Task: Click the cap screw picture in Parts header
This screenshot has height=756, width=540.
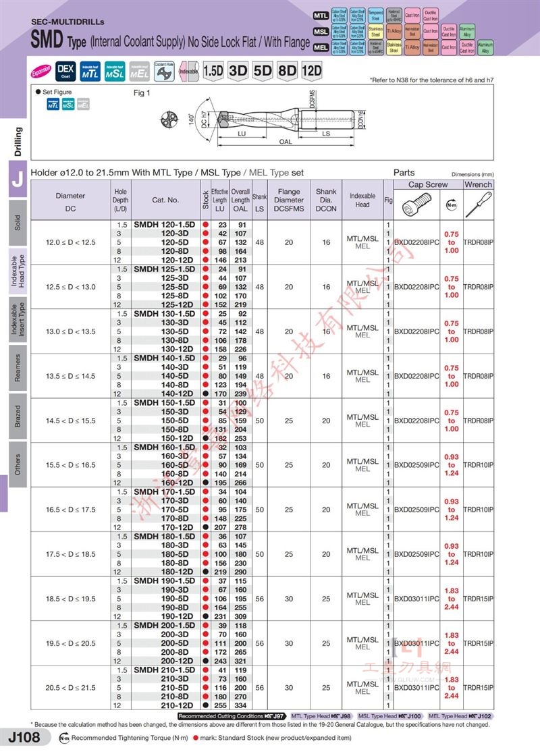Action: (x=416, y=205)
